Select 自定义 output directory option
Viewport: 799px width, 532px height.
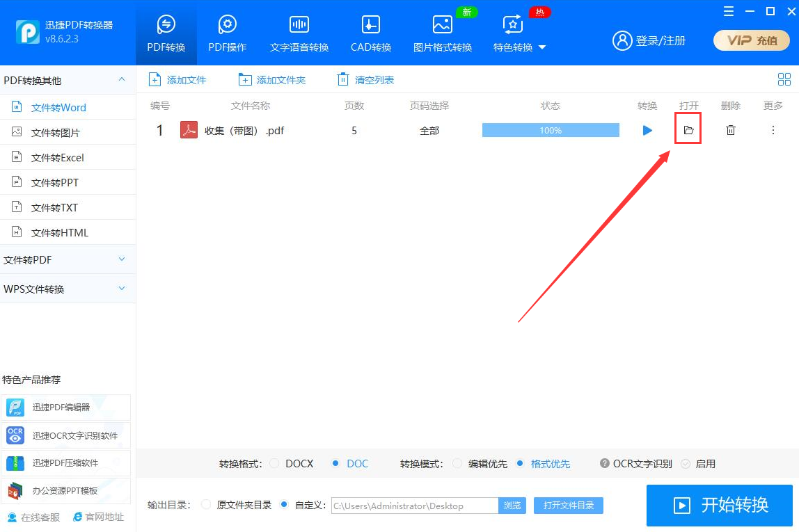pos(285,504)
